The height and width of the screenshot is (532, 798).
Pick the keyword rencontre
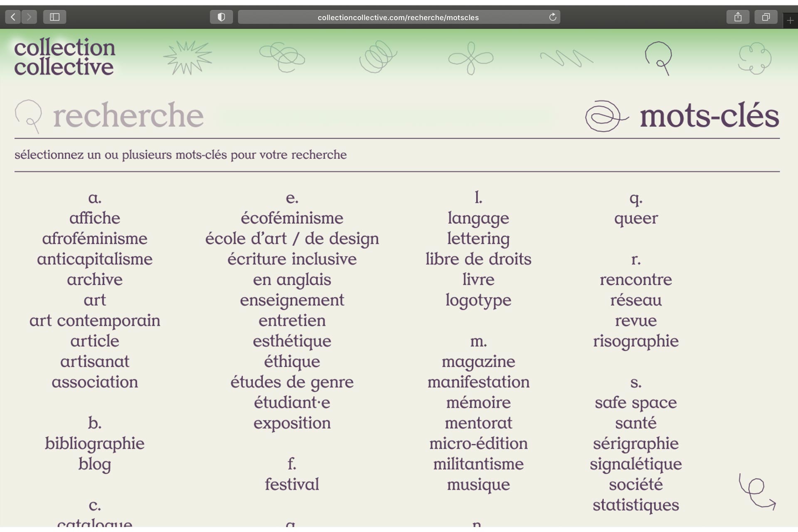point(636,279)
